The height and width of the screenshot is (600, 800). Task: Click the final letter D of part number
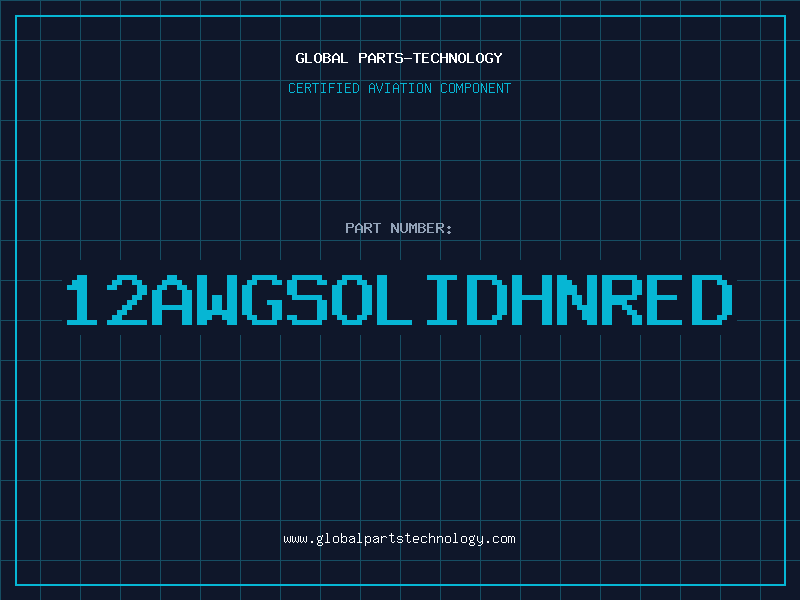[x=711, y=300]
